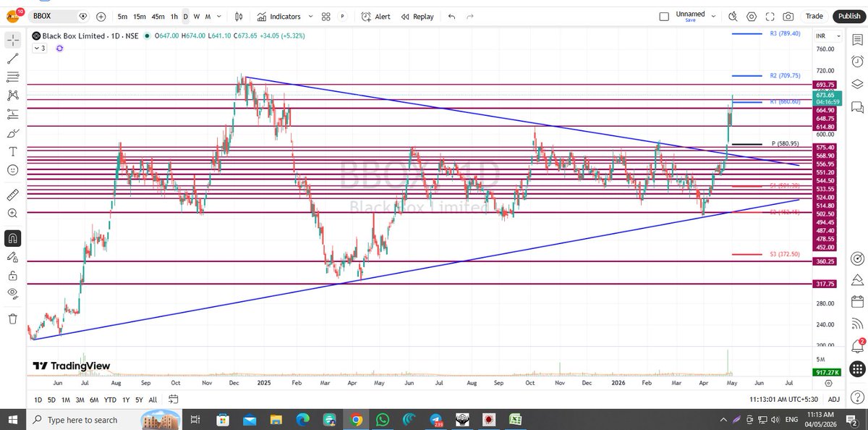Screen dimensions: 868x430
Task: Collapse the indicator legend showing 3
Action: coord(38,48)
